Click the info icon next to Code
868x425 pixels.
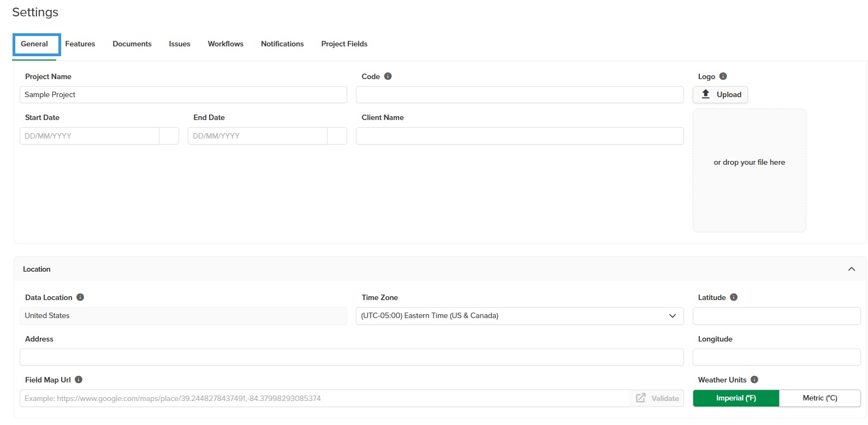(x=388, y=76)
